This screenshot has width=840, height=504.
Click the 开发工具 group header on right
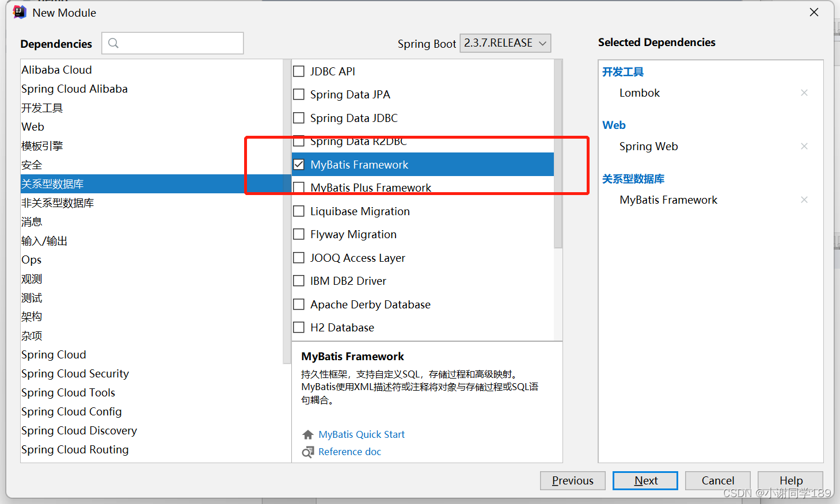[623, 72]
